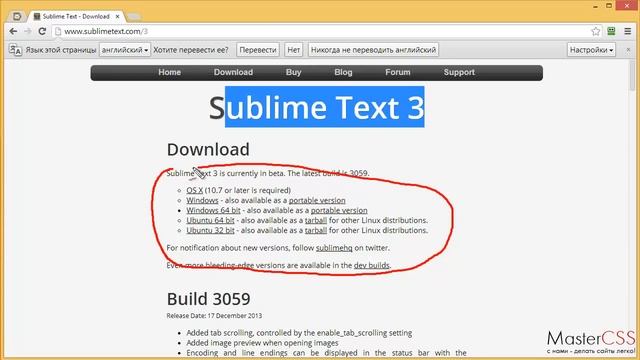Viewport: 640px width, 360px height.
Task: Click the 'Added tab scrolling' changelog line
Action: (299, 333)
